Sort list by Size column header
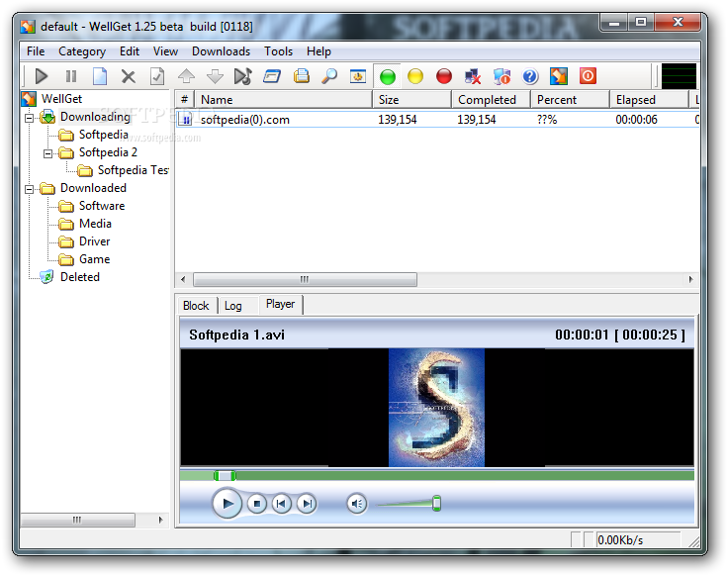The image size is (728, 576). tap(411, 99)
